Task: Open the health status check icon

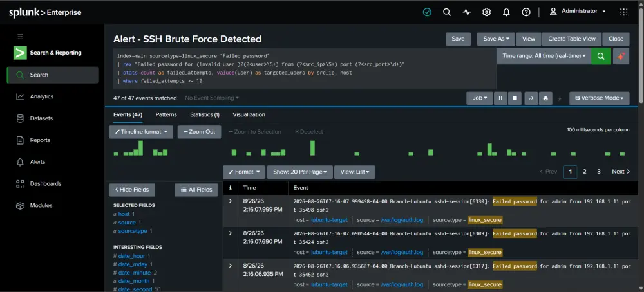Action: tap(427, 12)
